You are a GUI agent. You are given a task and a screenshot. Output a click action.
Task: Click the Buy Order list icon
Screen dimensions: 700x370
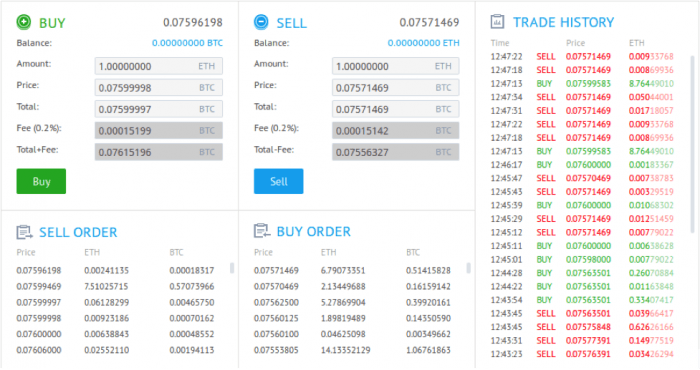pos(262,231)
